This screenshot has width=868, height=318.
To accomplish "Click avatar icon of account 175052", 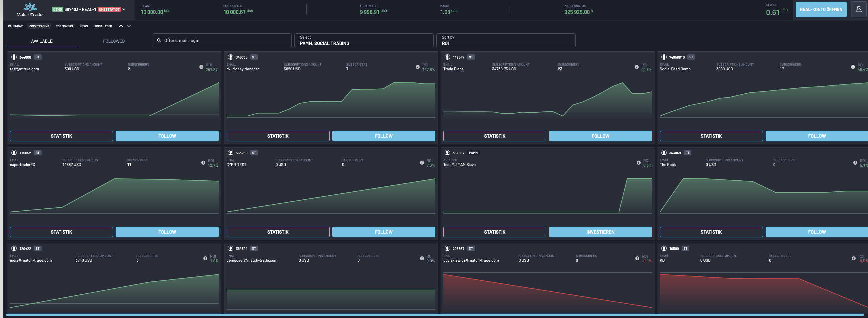I will [14, 153].
